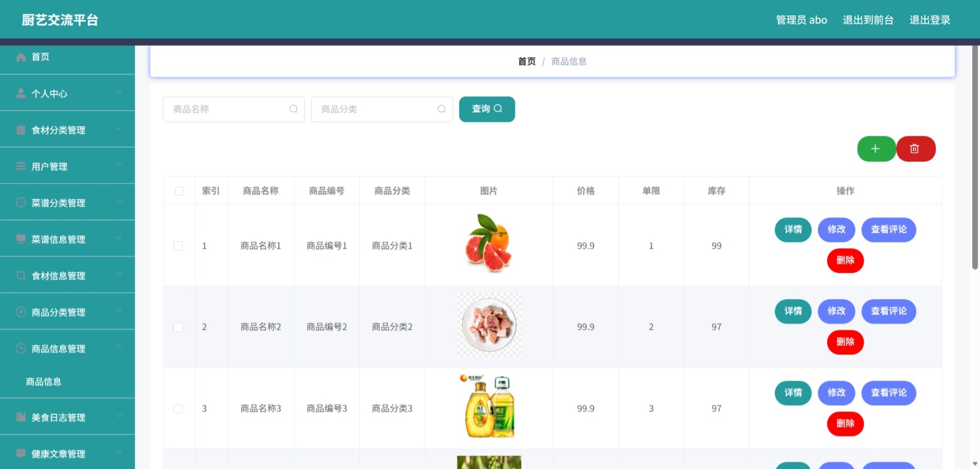Click 修改 for 商品名称1
The image size is (980, 469).
[x=837, y=229]
